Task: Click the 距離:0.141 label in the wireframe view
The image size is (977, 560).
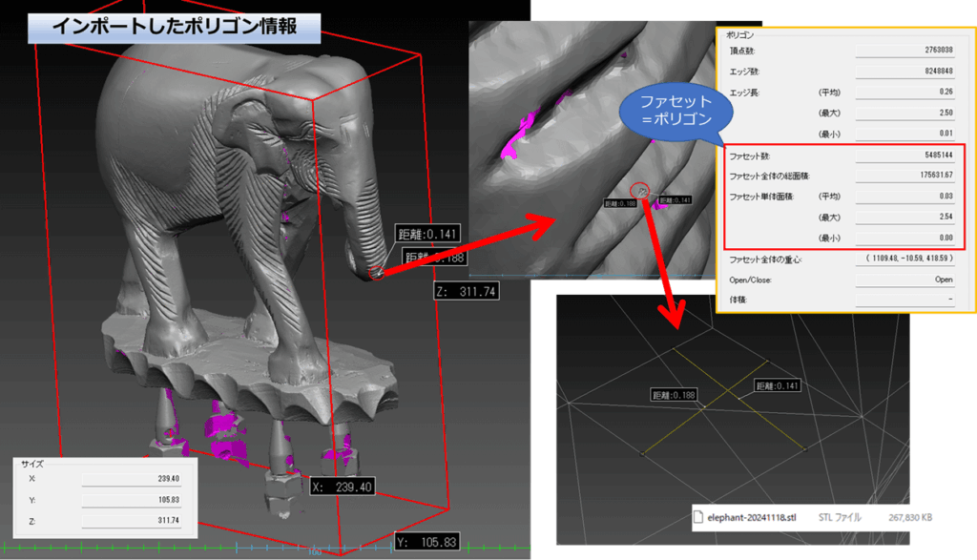Action: point(776,385)
